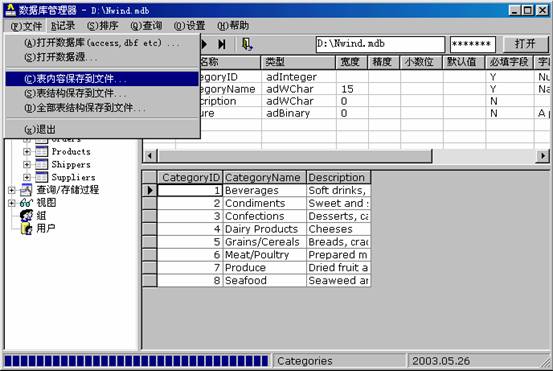Select the Suppliers table icon

(42, 177)
